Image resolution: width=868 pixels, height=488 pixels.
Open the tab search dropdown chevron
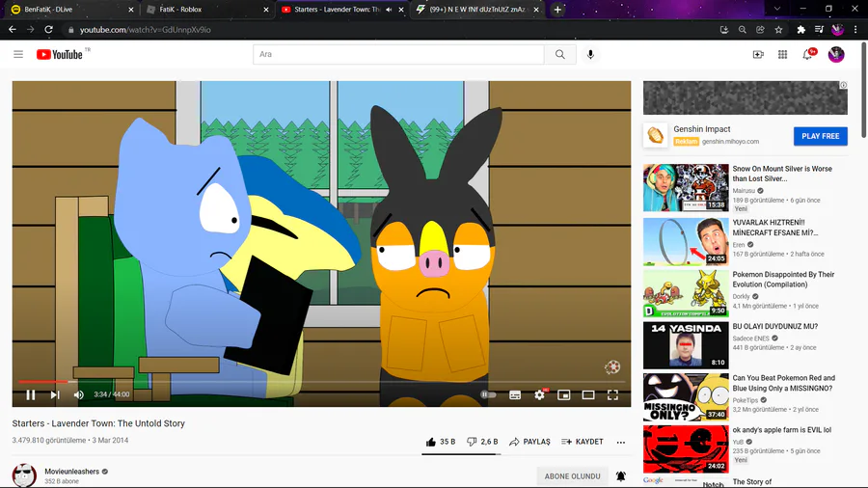(x=777, y=9)
